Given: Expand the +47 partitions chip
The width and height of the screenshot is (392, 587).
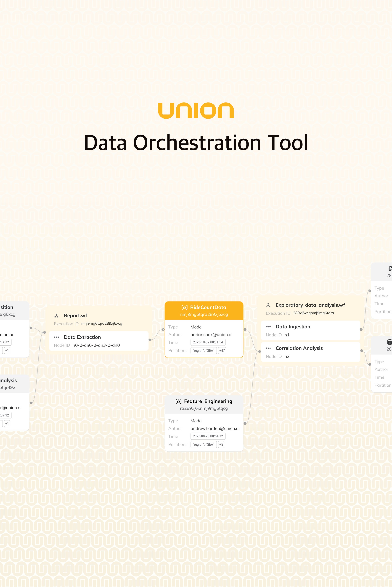Looking at the screenshot, I should [x=222, y=350].
